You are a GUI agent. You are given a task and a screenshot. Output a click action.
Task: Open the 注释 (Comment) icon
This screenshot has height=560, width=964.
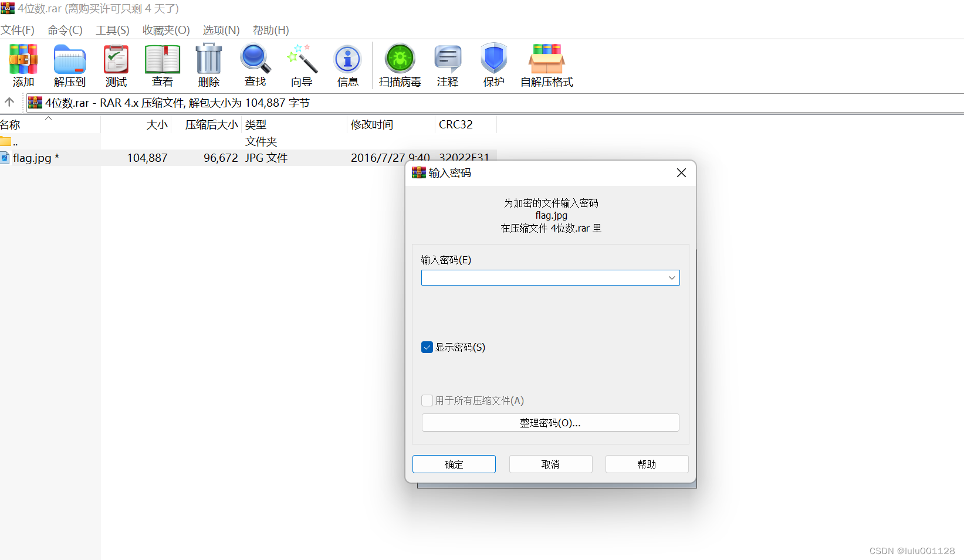coord(448,65)
